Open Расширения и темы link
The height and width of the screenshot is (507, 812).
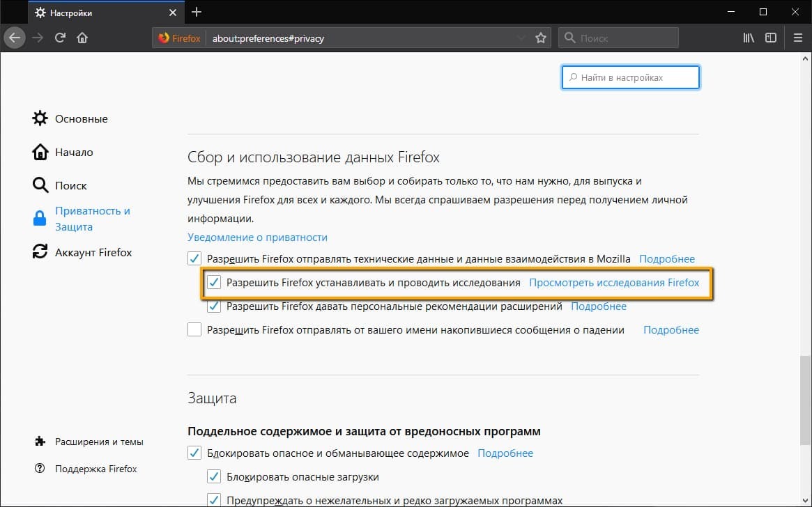pos(99,442)
